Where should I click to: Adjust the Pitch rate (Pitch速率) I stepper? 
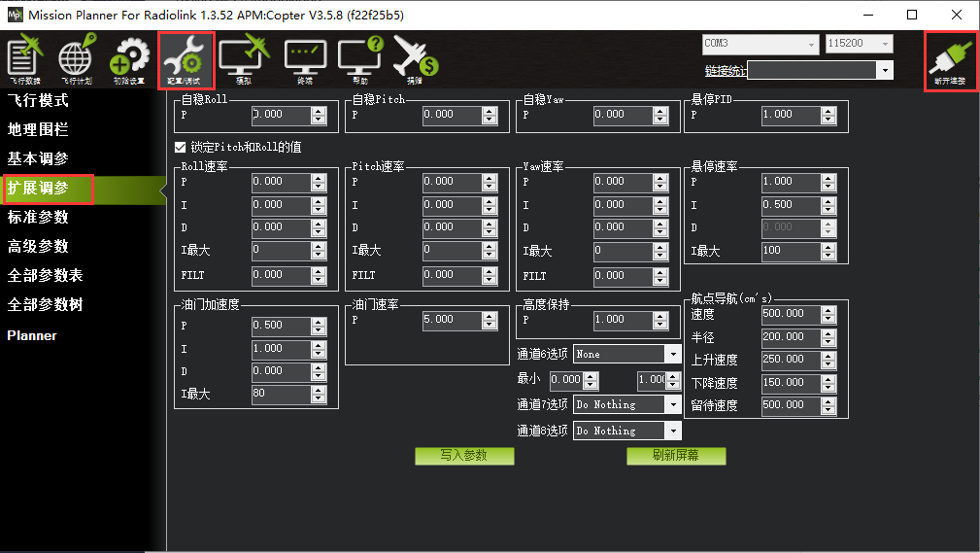490,205
